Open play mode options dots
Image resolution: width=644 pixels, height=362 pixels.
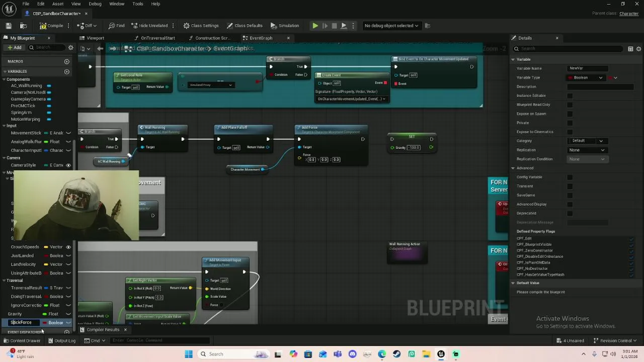point(353,26)
